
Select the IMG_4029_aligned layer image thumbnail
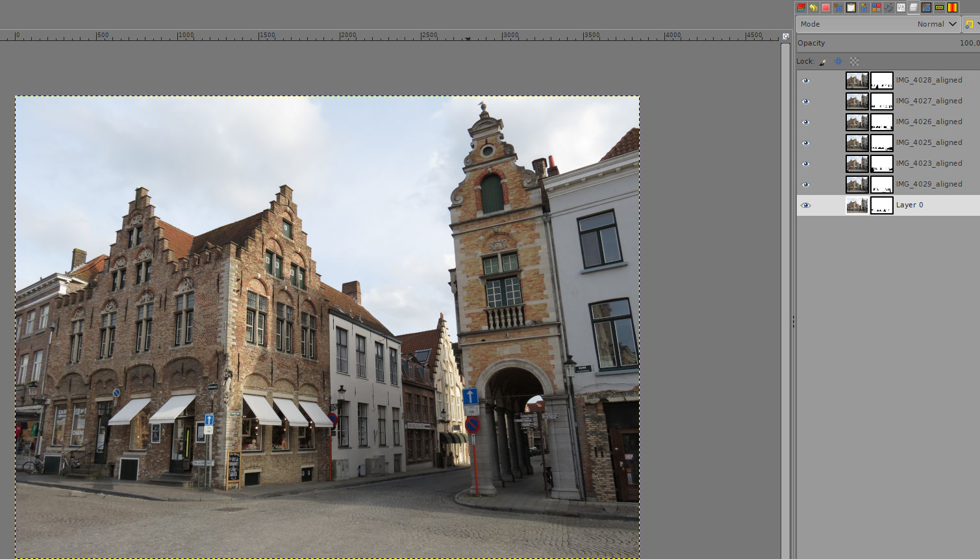(x=857, y=185)
